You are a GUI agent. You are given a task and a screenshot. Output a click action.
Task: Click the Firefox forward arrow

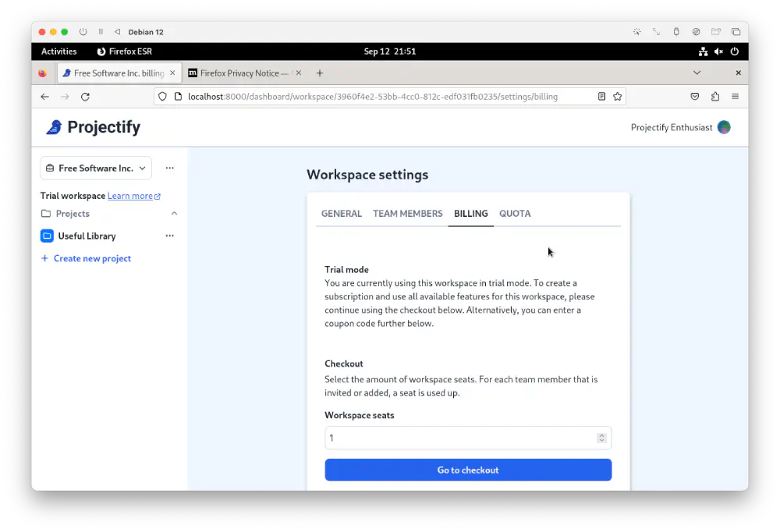(65, 97)
